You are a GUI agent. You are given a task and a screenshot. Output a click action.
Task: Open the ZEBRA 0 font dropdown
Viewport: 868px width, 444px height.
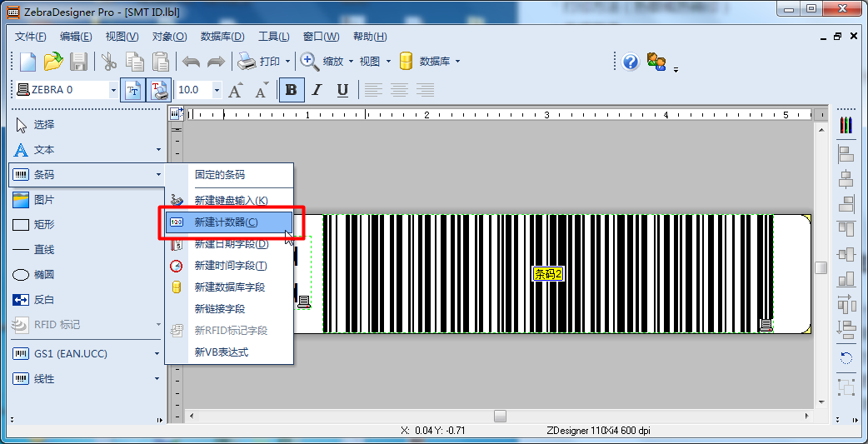click(x=113, y=90)
